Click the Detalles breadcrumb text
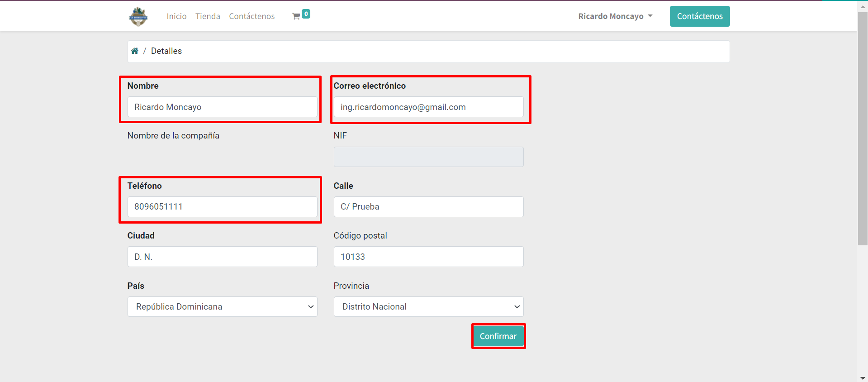868x382 pixels. pos(166,51)
